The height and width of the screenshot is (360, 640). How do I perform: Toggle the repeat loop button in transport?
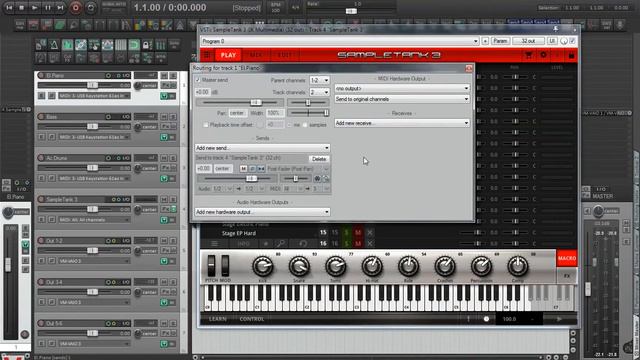(x=91, y=7)
